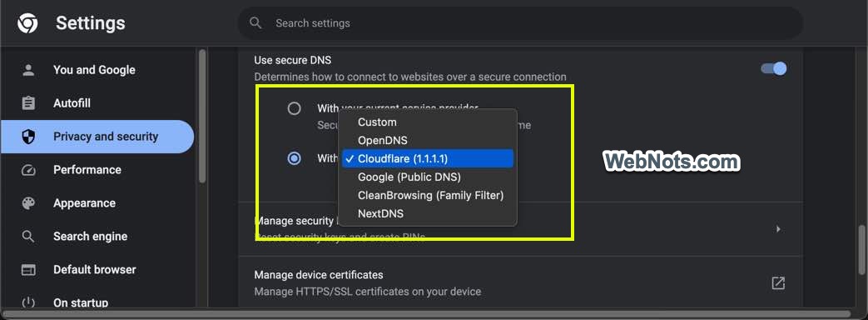
Task: Click the On startup power icon
Action: pyautogui.click(x=28, y=302)
